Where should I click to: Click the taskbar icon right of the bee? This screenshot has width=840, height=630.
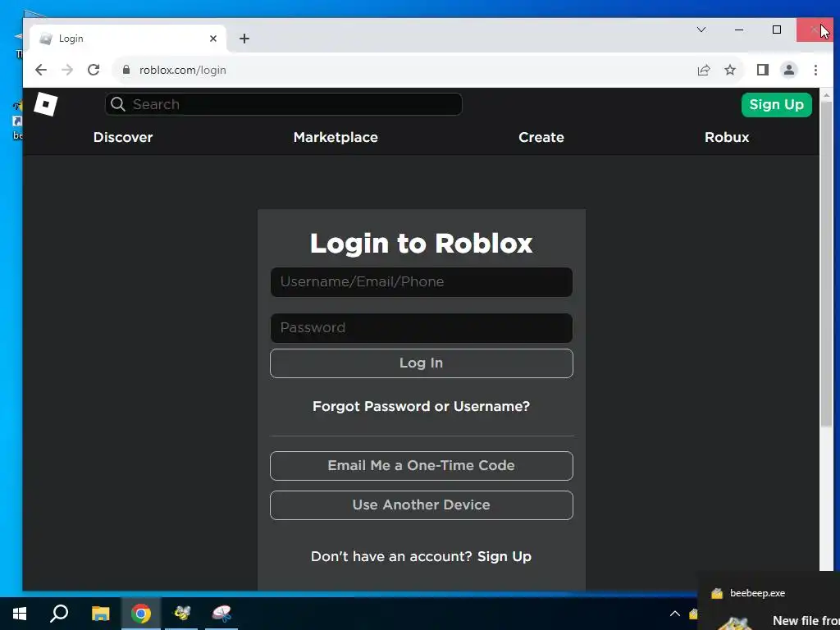[221, 614]
